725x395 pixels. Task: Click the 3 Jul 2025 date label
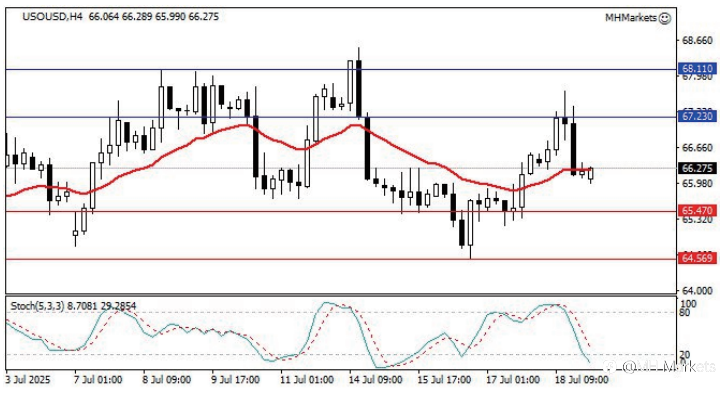(28, 380)
